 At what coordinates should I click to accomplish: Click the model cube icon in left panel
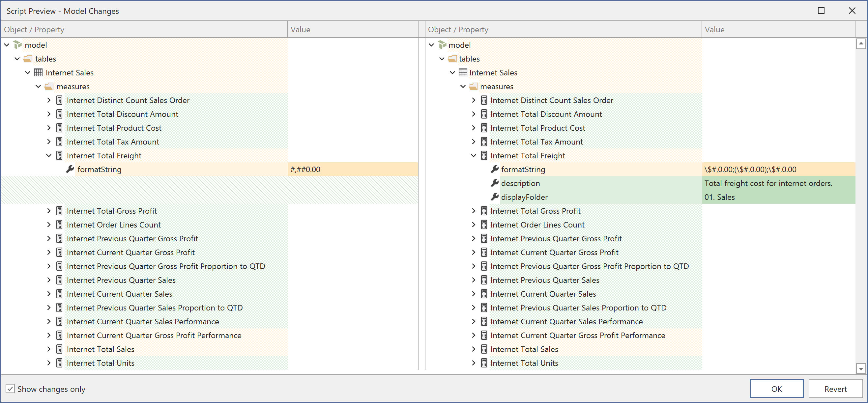click(17, 45)
